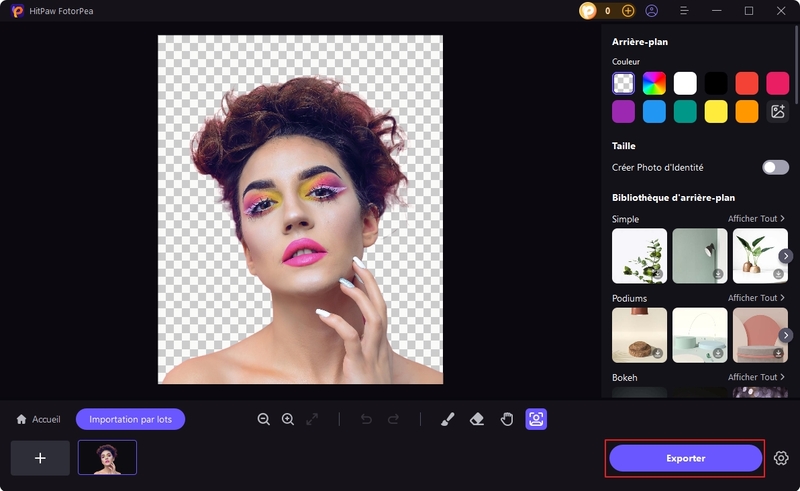800x491 pixels.
Task: Open the hamburger menu in title bar
Action: pos(683,11)
